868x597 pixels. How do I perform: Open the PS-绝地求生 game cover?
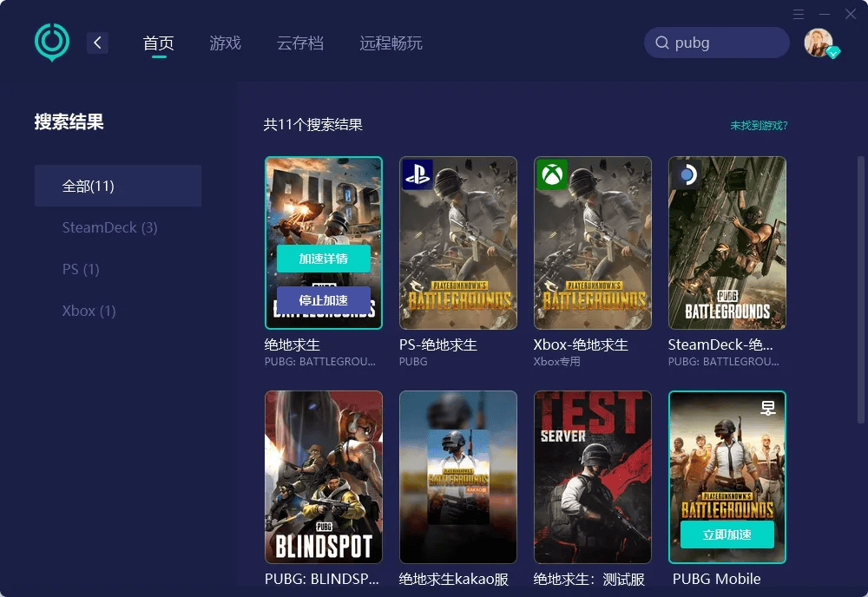coord(458,243)
